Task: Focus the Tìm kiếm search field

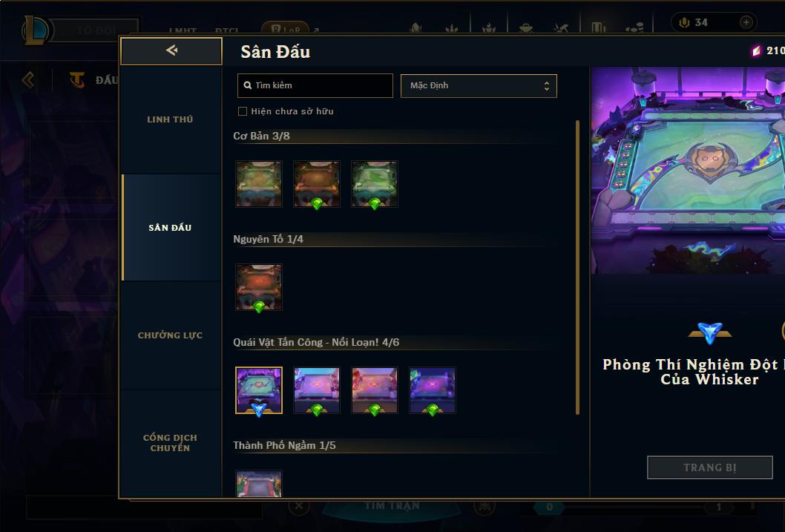Action: point(315,85)
